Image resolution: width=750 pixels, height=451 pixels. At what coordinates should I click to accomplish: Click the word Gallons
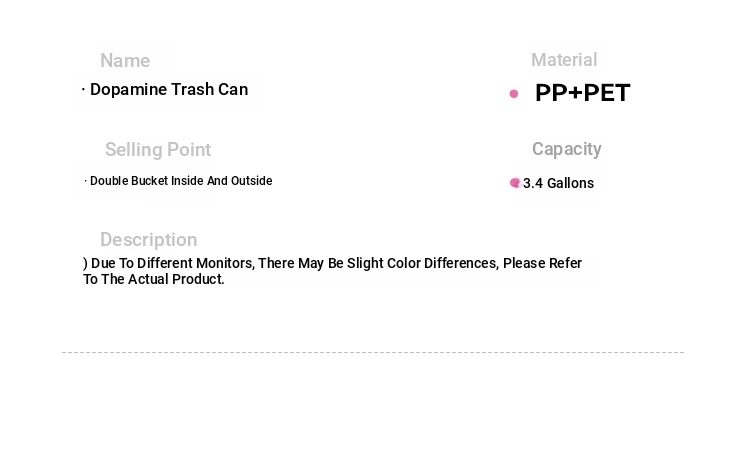tap(570, 183)
